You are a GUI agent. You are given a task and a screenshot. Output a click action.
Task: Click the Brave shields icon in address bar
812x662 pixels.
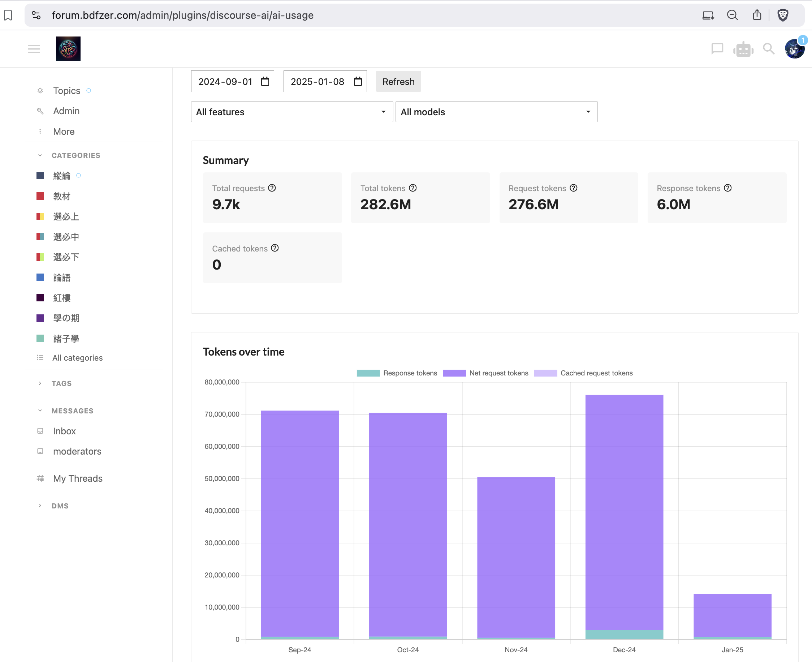point(782,15)
